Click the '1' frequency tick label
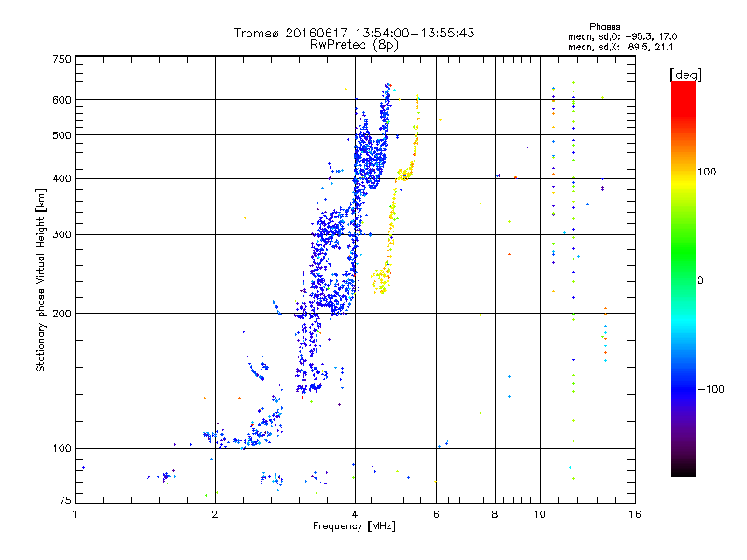The width and height of the screenshot is (747, 560). point(75,514)
